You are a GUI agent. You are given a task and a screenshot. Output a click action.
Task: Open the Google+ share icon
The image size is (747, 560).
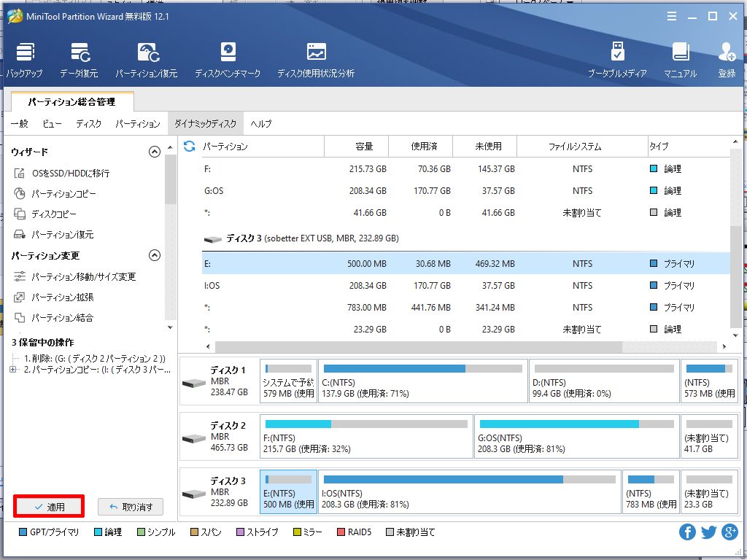pos(729,532)
